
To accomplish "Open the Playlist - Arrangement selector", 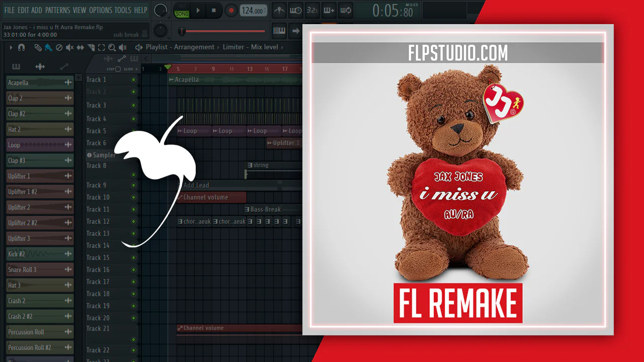I will pos(180,47).
